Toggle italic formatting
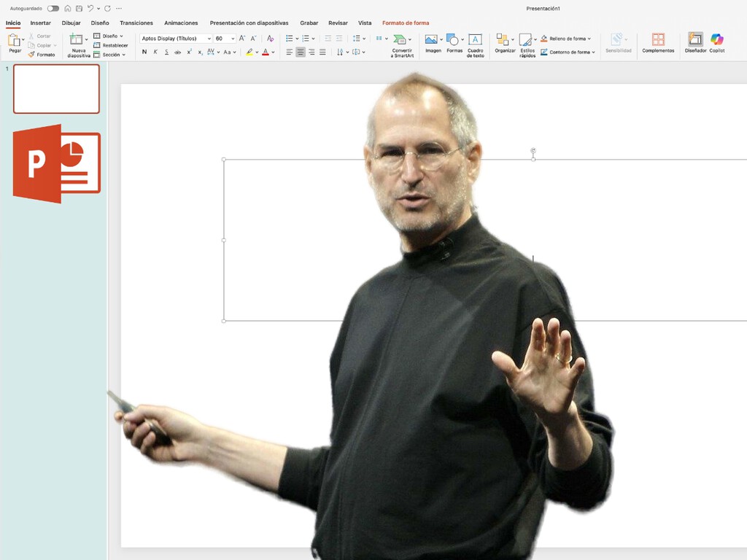 click(x=155, y=52)
